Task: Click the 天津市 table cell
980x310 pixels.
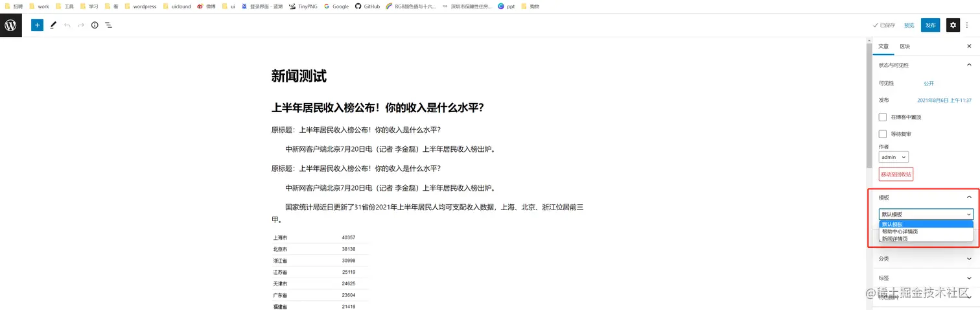Action: tap(280, 283)
